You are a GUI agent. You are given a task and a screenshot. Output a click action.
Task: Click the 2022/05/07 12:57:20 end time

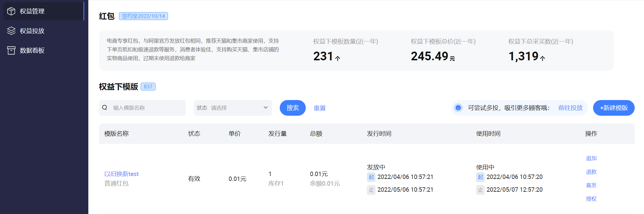(515, 190)
